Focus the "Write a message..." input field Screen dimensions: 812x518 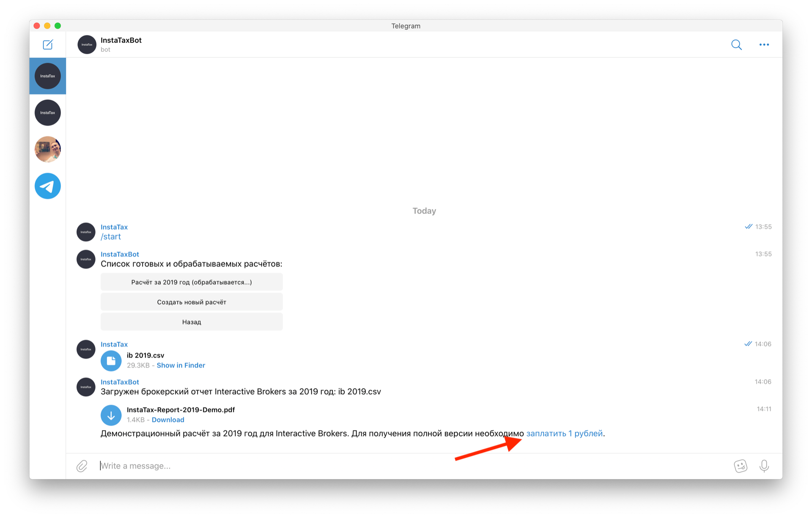point(381,466)
